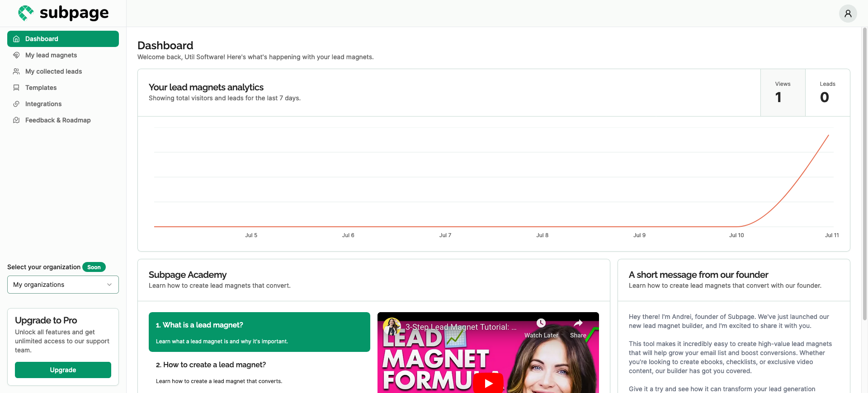Viewport: 868px width, 393px height.
Task: Click the Jul 9 axis label
Action: tap(639, 235)
